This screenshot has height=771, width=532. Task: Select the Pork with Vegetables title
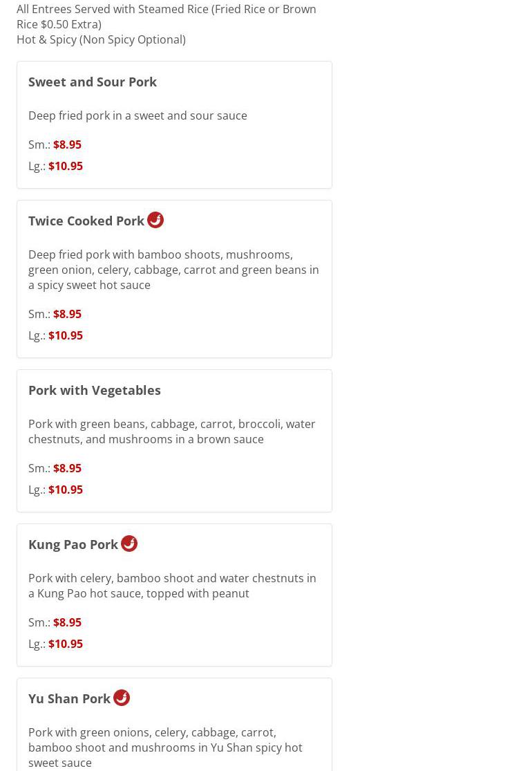click(x=95, y=391)
